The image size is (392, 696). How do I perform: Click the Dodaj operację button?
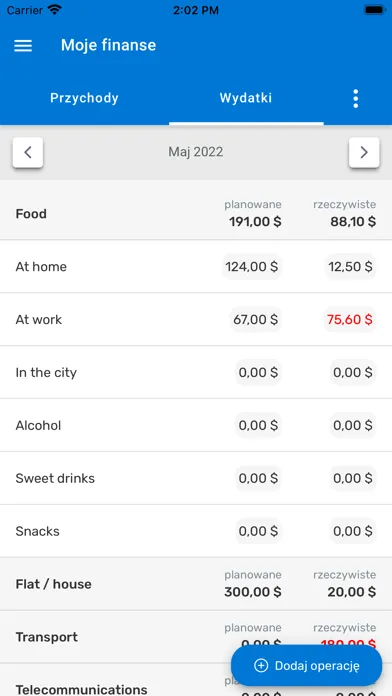(x=306, y=666)
